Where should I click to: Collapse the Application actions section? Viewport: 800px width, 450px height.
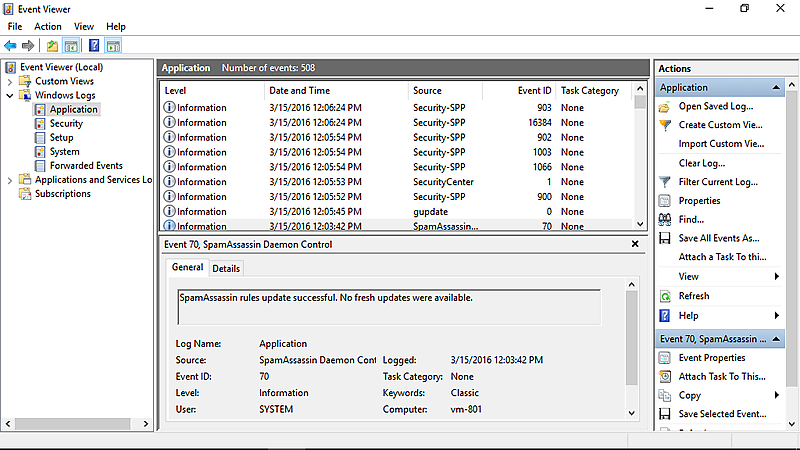point(776,88)
